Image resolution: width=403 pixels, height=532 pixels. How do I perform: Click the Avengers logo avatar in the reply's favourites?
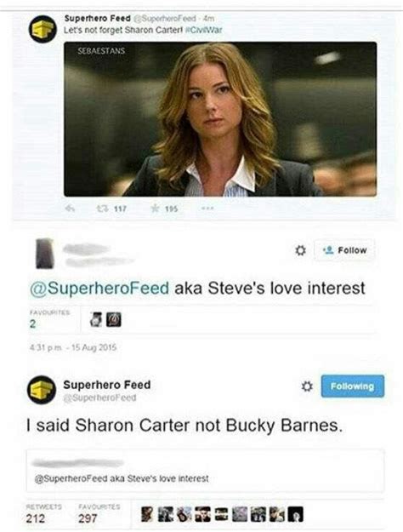[114, 319]
